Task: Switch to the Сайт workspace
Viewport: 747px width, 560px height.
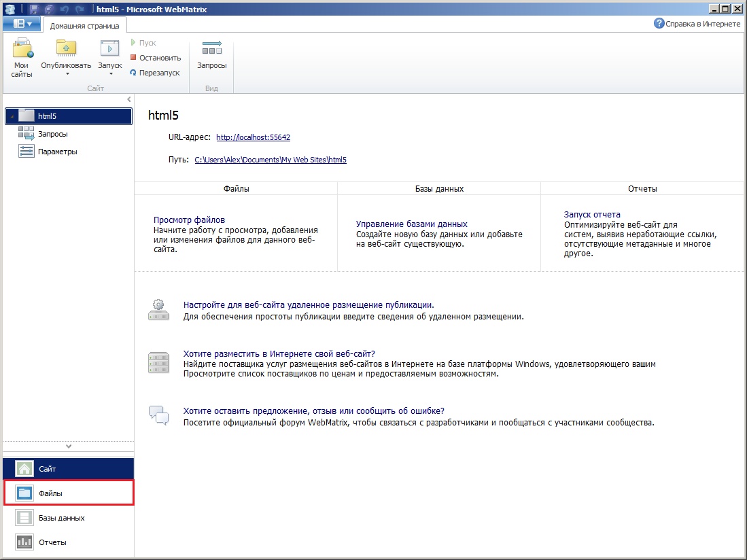Action: (69, 469)
